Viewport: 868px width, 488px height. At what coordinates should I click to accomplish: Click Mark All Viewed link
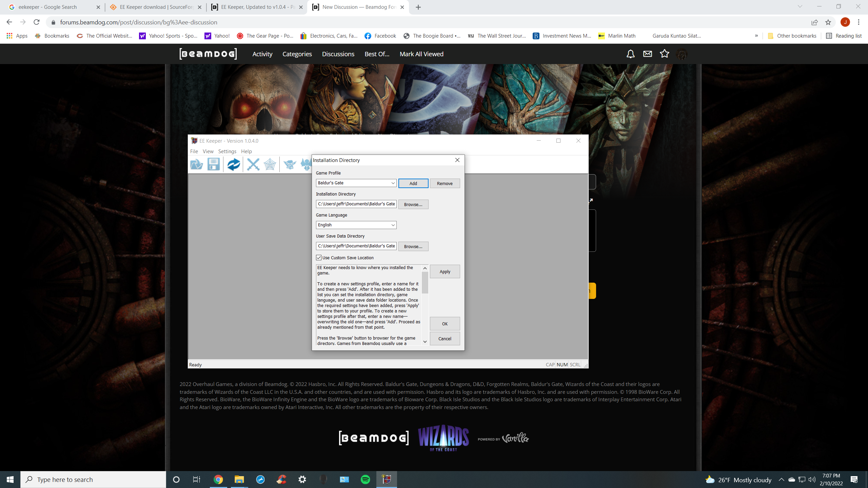coord(421,54)
